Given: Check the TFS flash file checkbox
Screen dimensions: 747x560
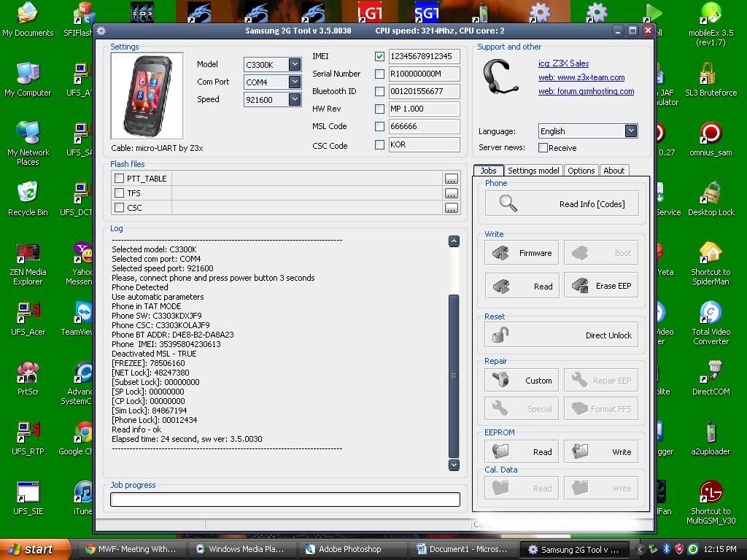Looking at the screenshot, I should (119, 192).
